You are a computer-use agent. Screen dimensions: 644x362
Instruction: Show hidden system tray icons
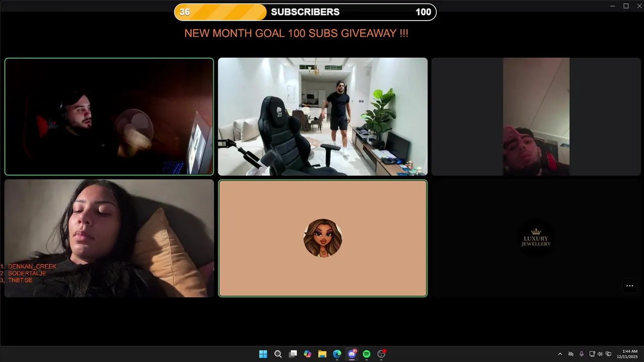[560, 354]
